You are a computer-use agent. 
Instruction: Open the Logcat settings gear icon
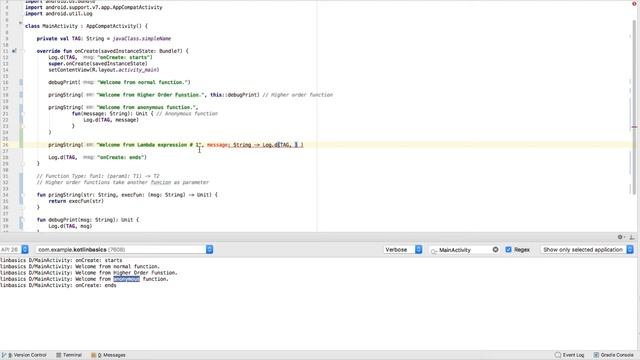tap(620, 237)
